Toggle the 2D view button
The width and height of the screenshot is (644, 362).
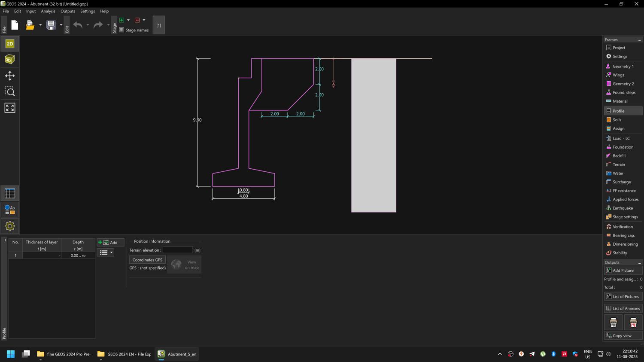click(9, 44)
